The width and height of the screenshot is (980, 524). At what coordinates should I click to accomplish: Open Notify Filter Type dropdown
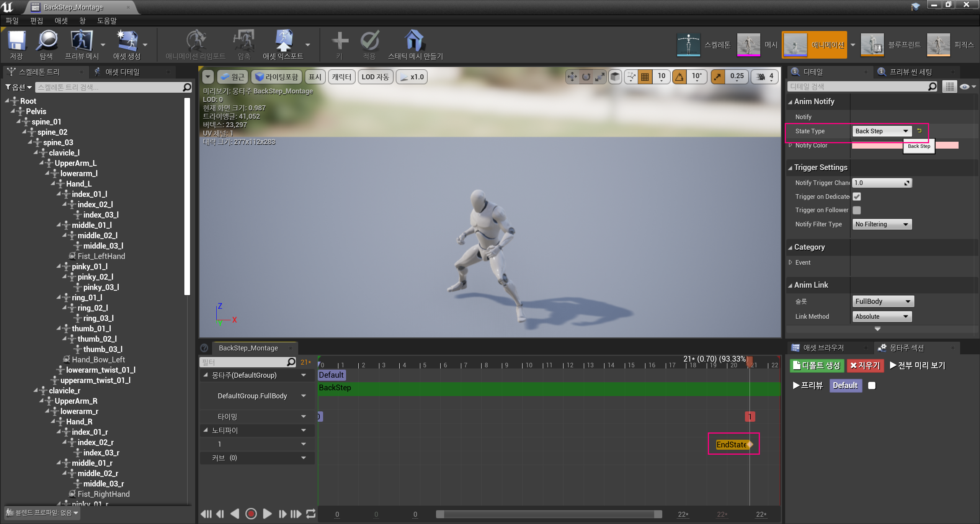(x=882, y=224)
